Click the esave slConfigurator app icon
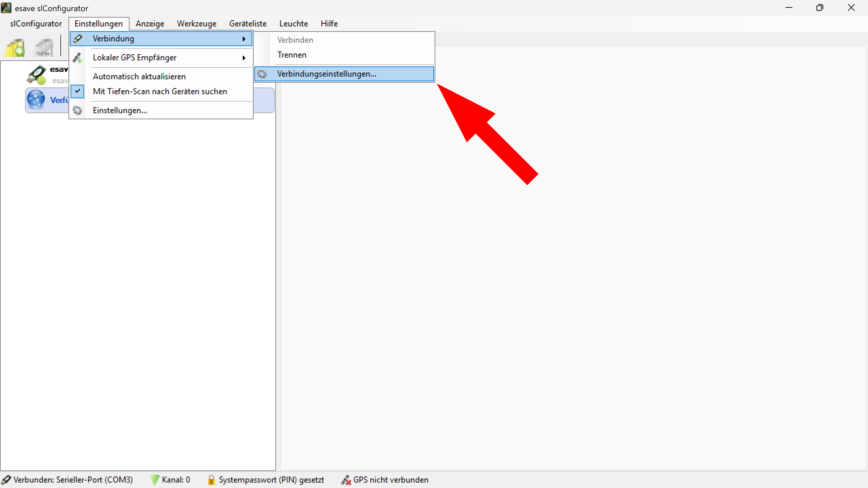868x488 pixels. 6,8
